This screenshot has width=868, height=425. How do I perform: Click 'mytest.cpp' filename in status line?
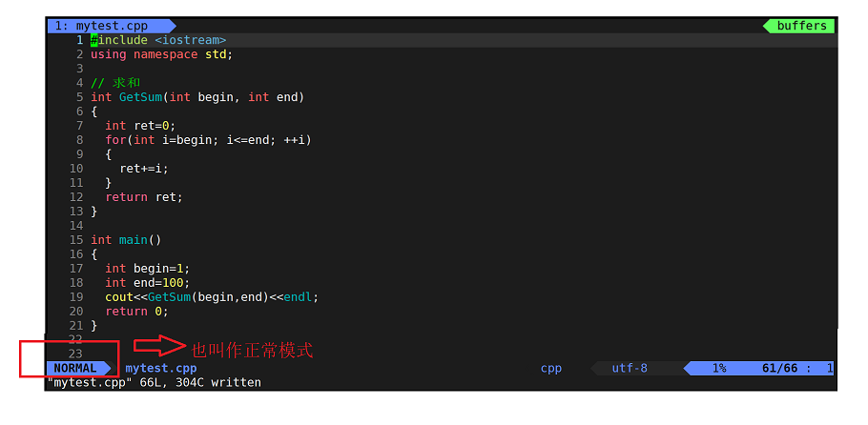[x=161, y=368]
